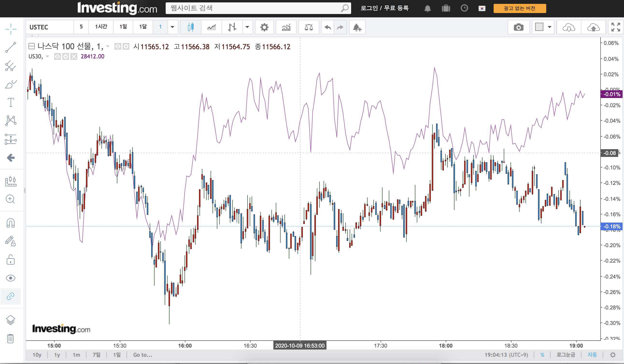
Task: Click the compare symbols scales icon
Action: click(x=309, y=27)
